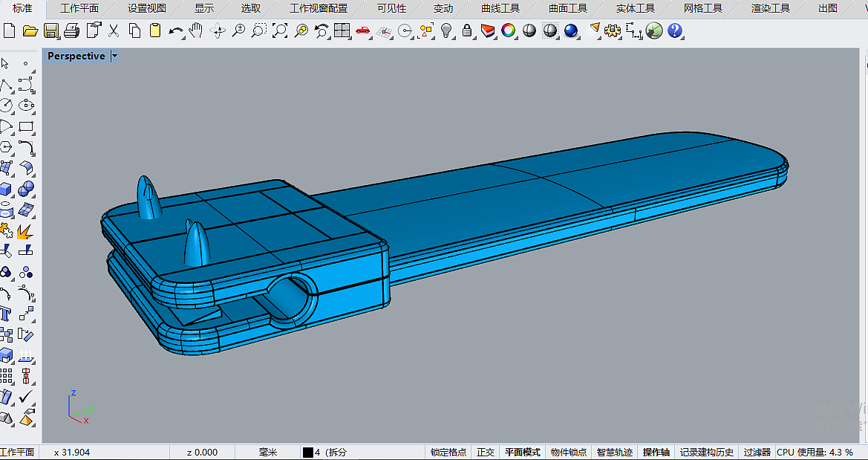Toggle 物件锁点 object snap in status bar
The width and height of the screenshot is (868, 460).
[x=570, y=452]
